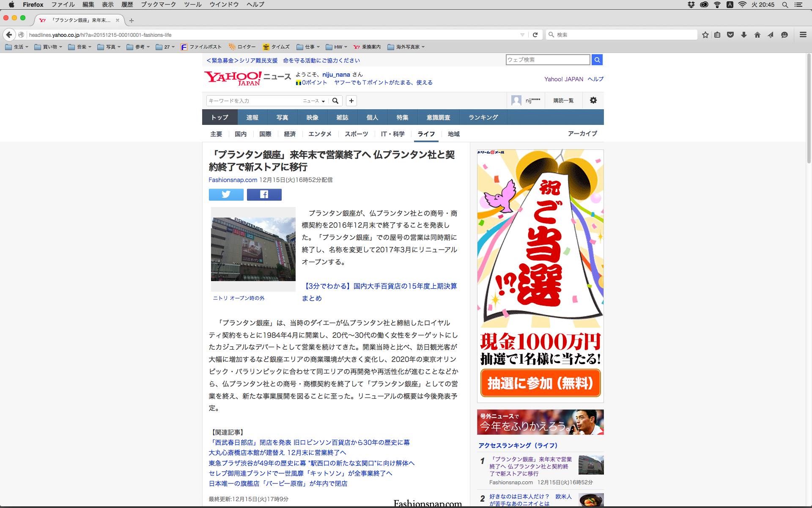The height and width of the screenshot is (508, 812).
Task: Open the ブックマーク menu in menu bar
Action: click(x=158, y=4)
